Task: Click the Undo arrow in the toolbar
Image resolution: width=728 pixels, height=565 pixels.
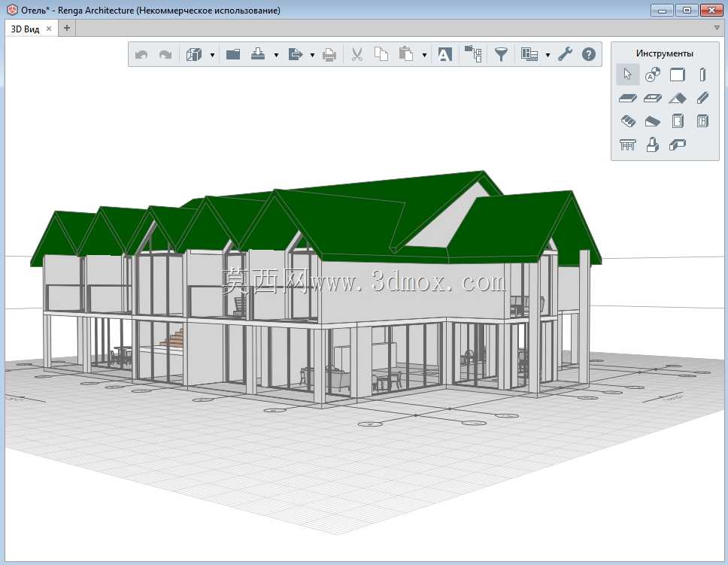Action: point(141,55)
